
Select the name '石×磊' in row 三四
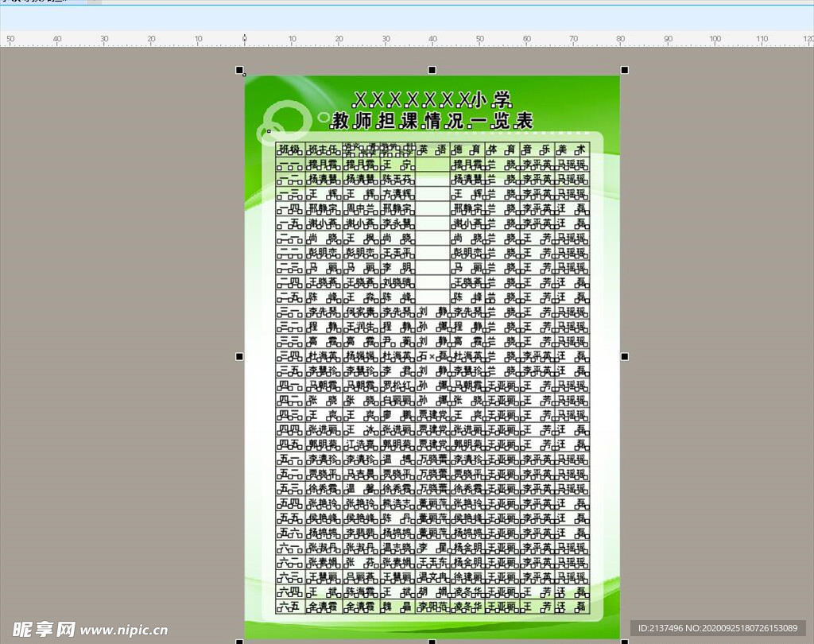point(432,356)
